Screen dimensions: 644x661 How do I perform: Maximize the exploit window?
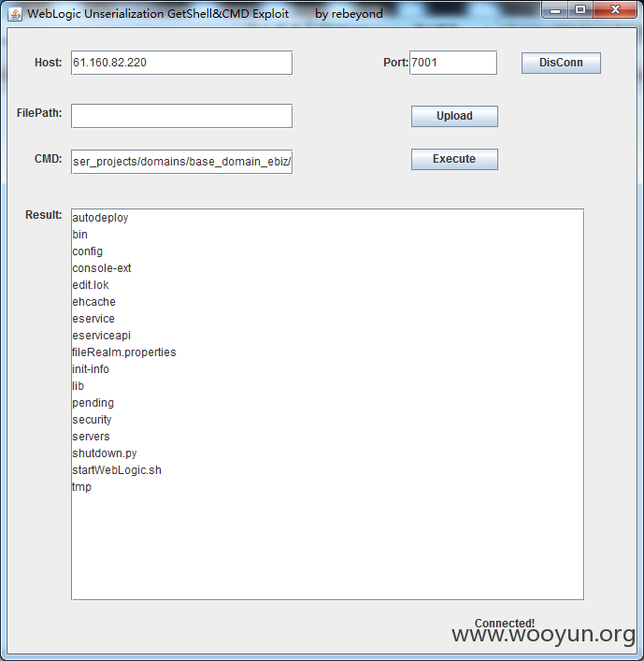[x=580, y=10]
